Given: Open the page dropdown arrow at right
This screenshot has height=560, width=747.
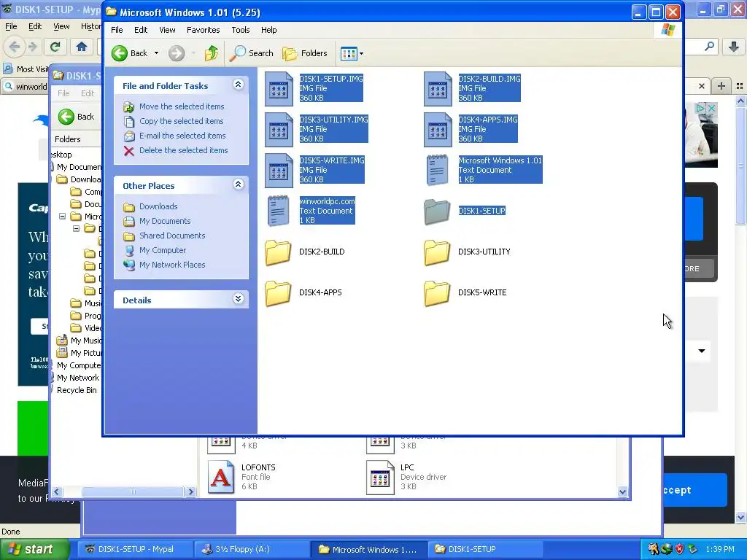Looking at the screenshot, I should (x=702, y=351).
